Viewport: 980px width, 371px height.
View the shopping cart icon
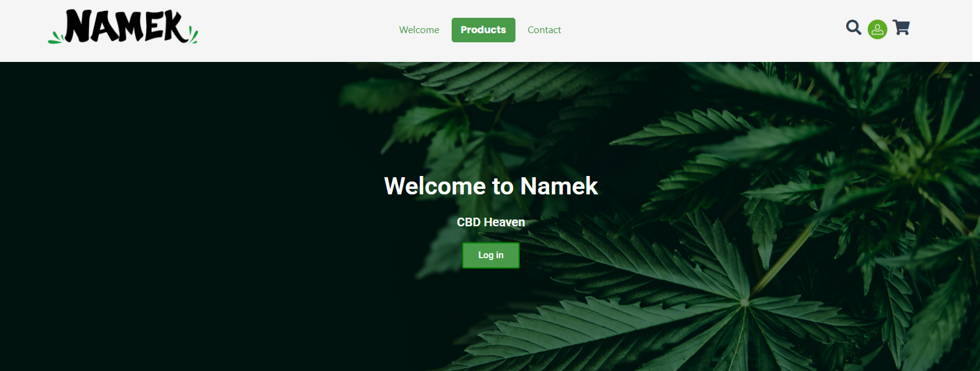click(901, 28)
